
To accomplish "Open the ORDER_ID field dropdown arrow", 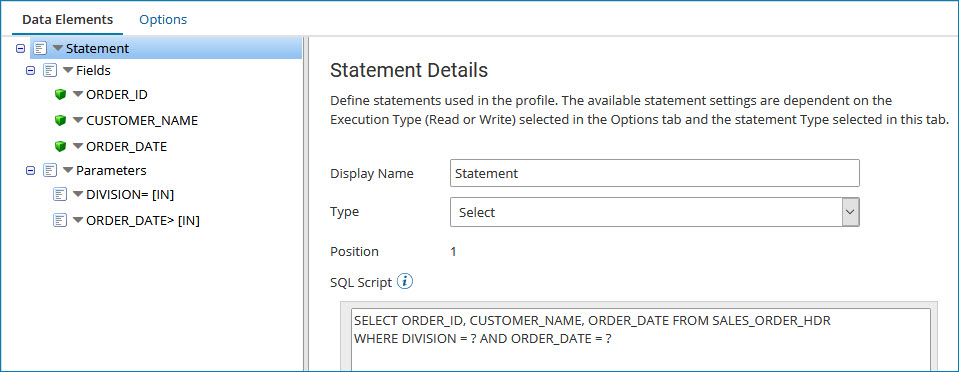I will point(78,95).
